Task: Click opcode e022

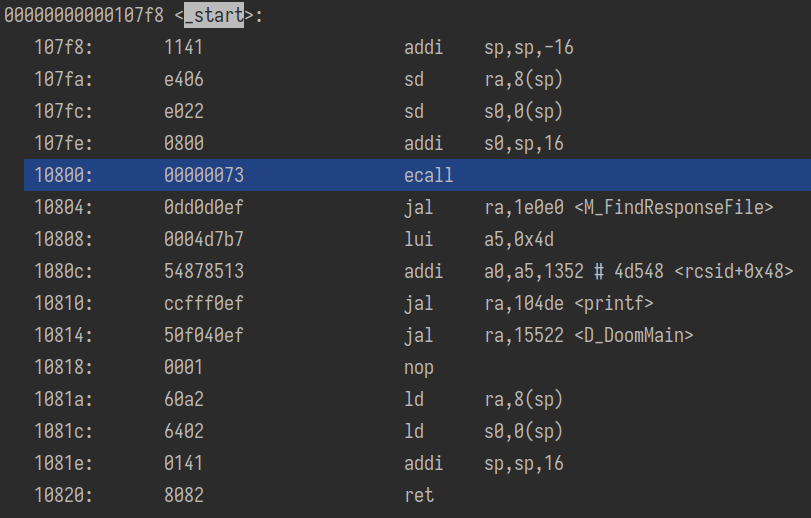Action: click(x=184, y=111)
